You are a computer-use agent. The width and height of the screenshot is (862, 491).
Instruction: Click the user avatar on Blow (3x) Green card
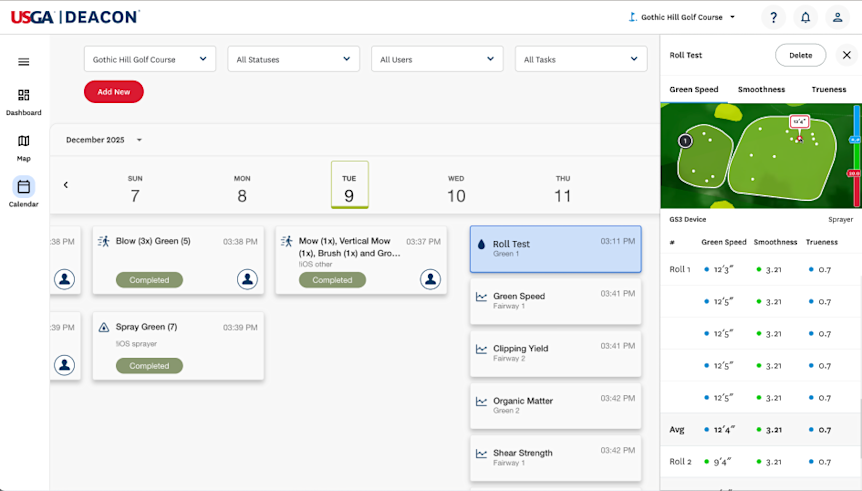coord(247,279)
